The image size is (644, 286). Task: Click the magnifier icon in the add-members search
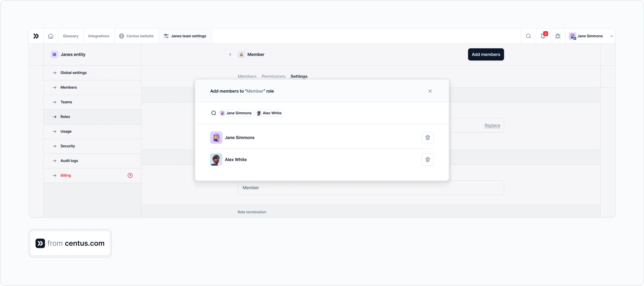tap(214, 113)
